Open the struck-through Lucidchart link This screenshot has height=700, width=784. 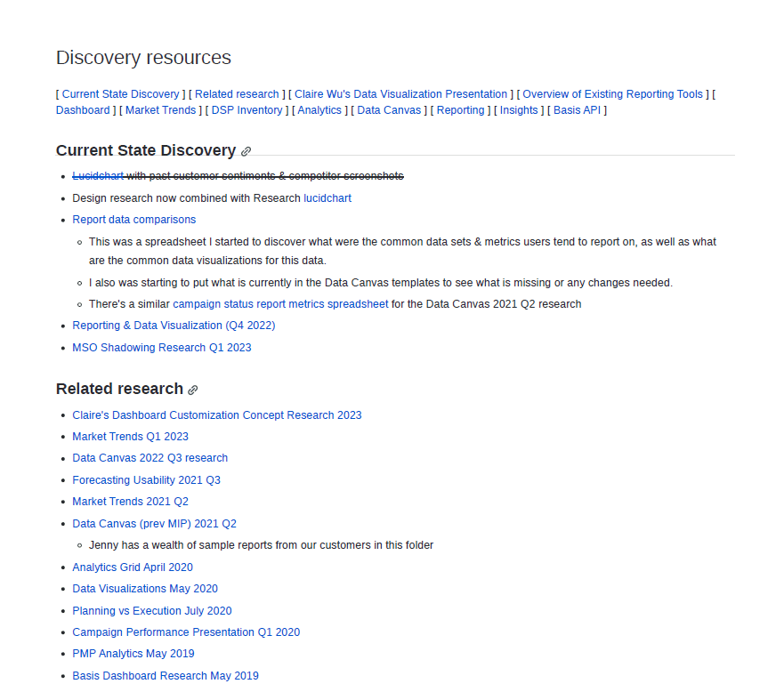click(x=98, y=176)
